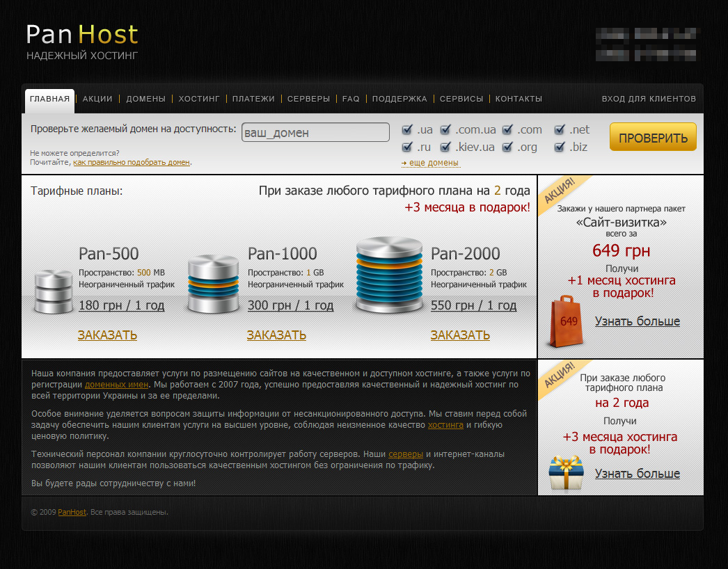Click the gift box icon
Viewport: 728px width, 569px height.
566,472
